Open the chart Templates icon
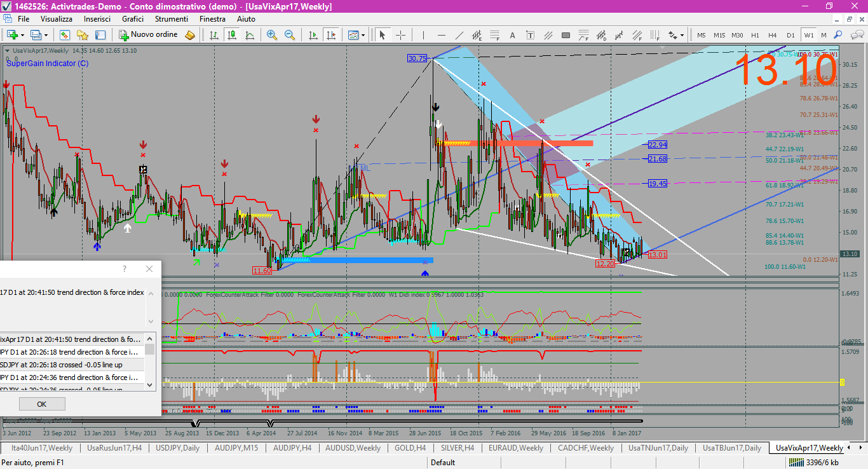Viewport: 868px width, 469px height. (x=353, y=35)
